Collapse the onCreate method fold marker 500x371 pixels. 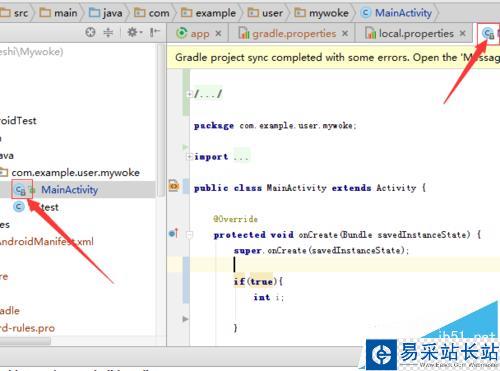tap(189, 235)
